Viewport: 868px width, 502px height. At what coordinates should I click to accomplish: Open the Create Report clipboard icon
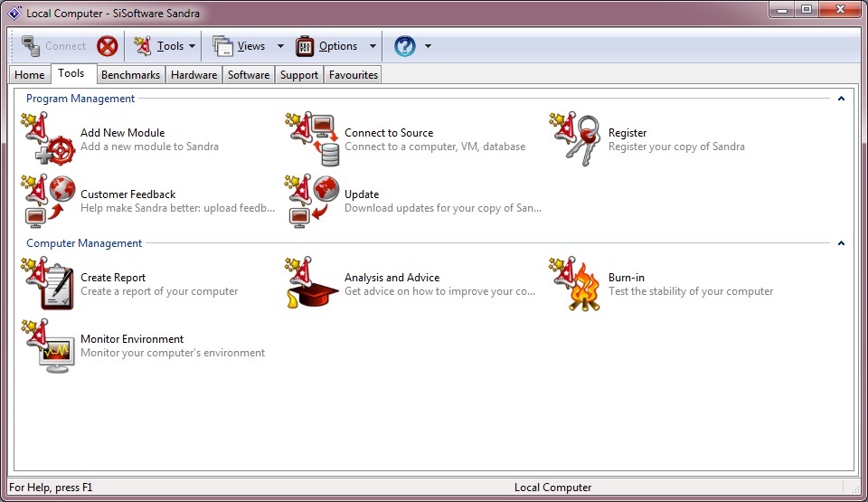tap(48, 284)
